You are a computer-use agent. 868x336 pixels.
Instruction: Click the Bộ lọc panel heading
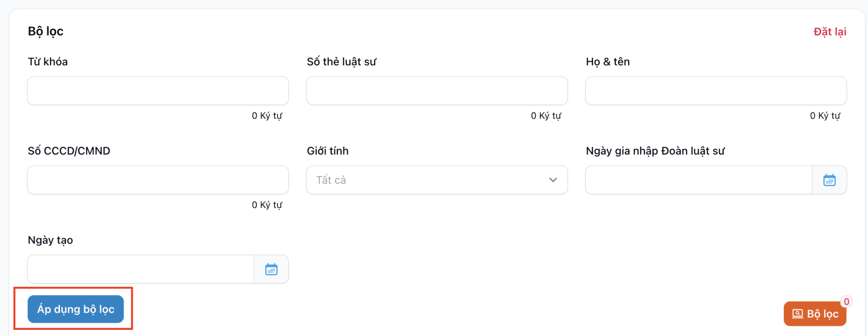click(45, 31)
